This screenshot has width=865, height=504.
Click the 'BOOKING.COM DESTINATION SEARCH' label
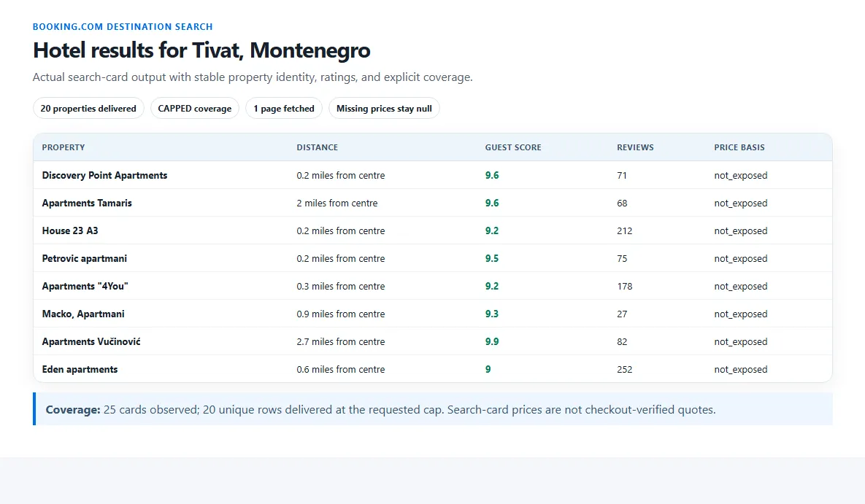tap(123, 26)
